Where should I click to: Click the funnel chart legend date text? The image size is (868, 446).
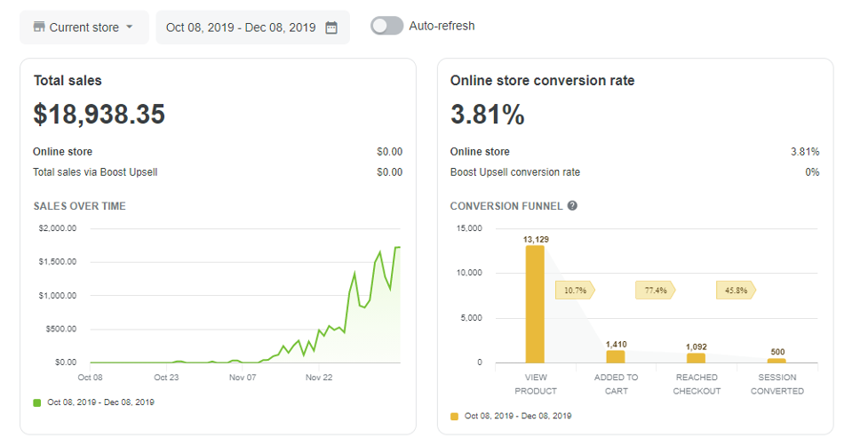(518, 416)
